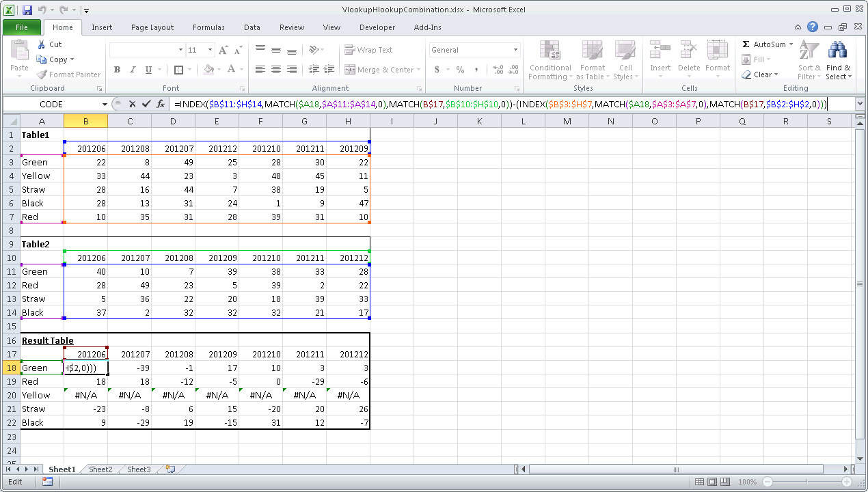The image size is (868, 492).
Task: Toggle Bold formatting
Action: (x=116, y=70)
